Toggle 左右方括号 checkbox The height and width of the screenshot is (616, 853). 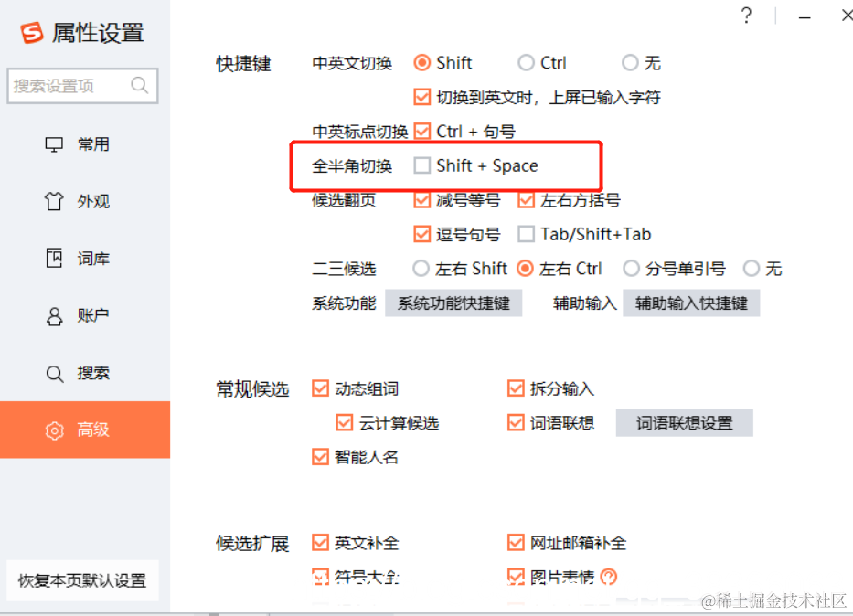coord(526,200)
